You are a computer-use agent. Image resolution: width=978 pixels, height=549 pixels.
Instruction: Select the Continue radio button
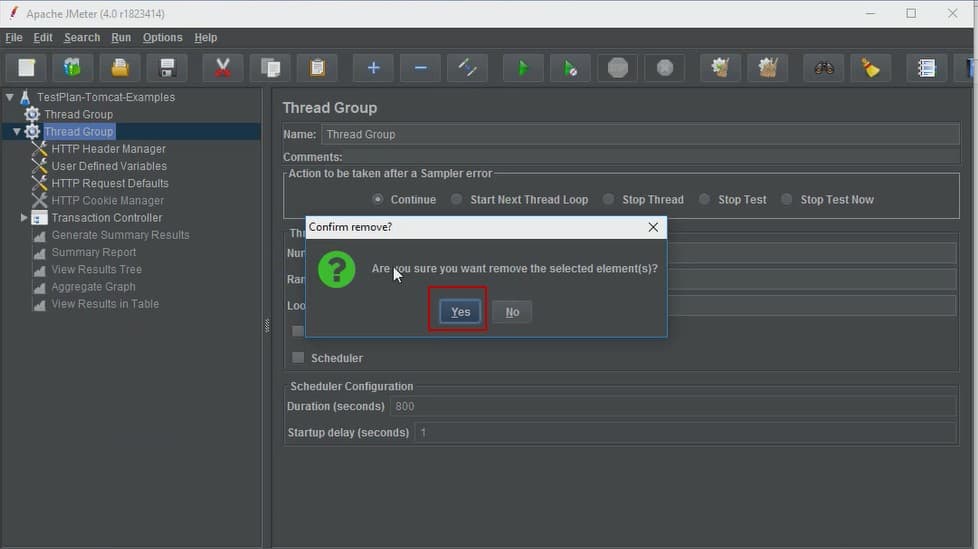378,199
